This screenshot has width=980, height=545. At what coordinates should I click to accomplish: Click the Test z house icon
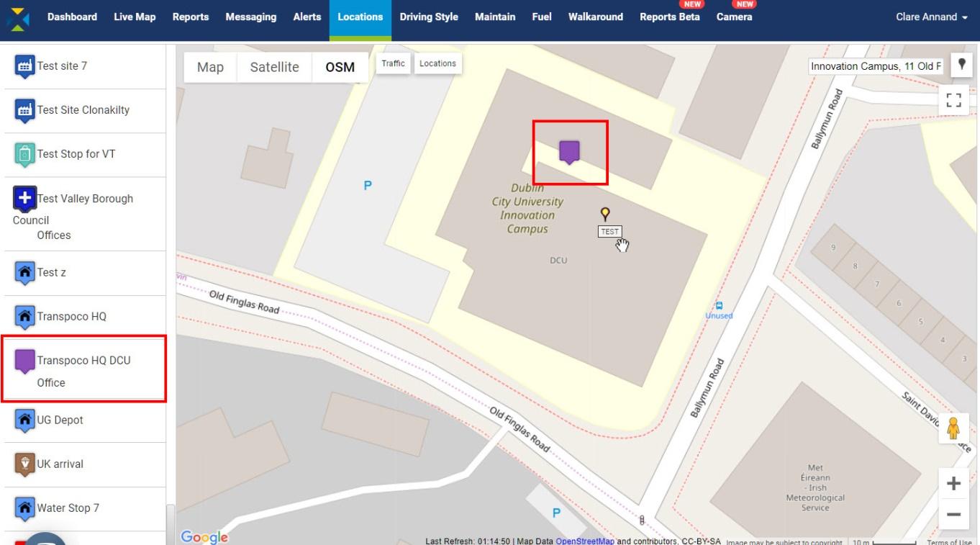pyautogui.click(x=24, y=273)
